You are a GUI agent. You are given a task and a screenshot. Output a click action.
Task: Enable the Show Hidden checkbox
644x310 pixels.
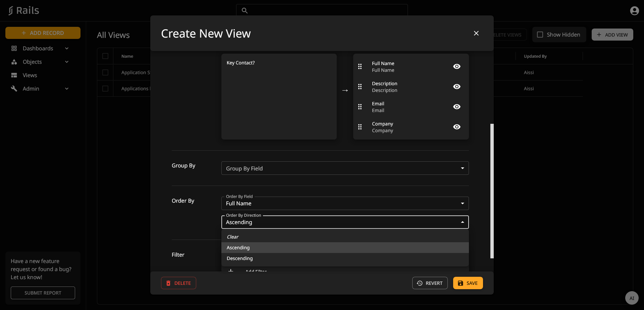[x=540, y=35]
